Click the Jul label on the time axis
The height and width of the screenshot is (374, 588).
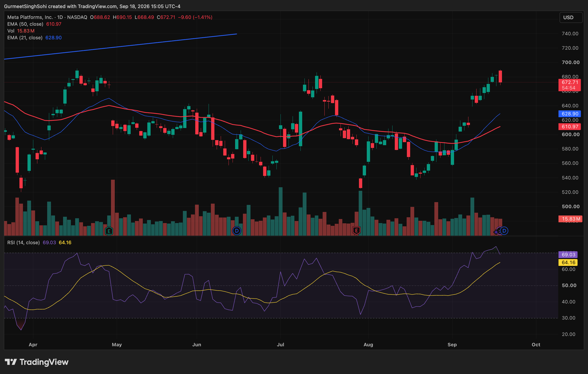[281, 345]
